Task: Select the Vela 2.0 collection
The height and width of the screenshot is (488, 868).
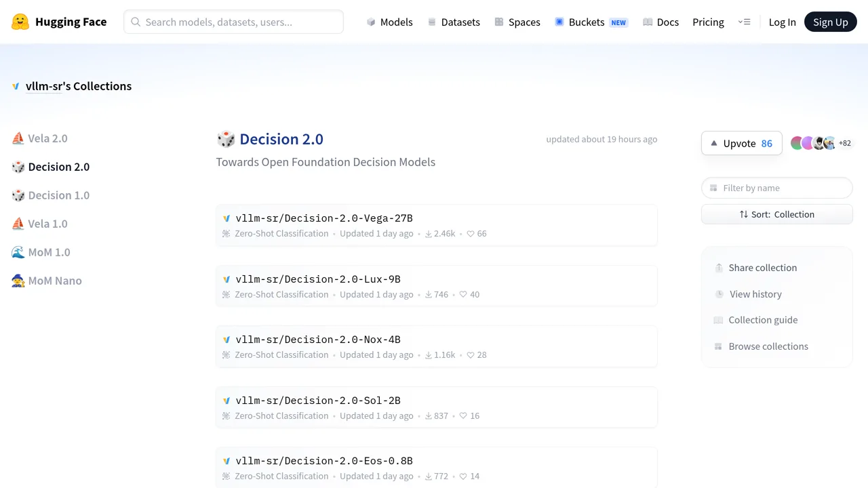Action: (40, 138)
